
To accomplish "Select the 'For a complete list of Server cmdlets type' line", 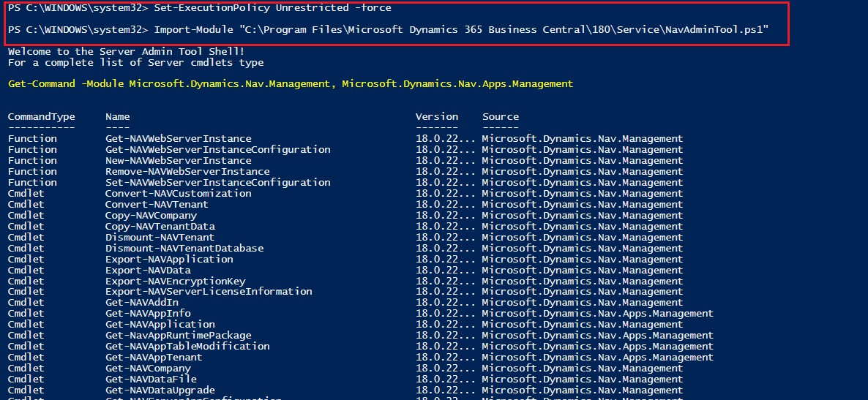I will click(135, 62).
